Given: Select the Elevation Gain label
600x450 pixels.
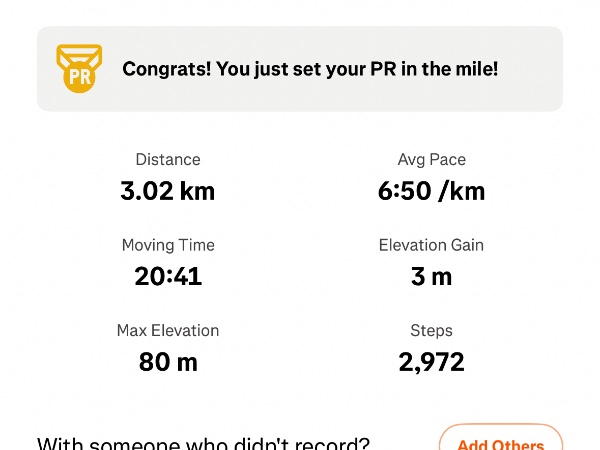Looking at the screenshot, I should (432, 245).
